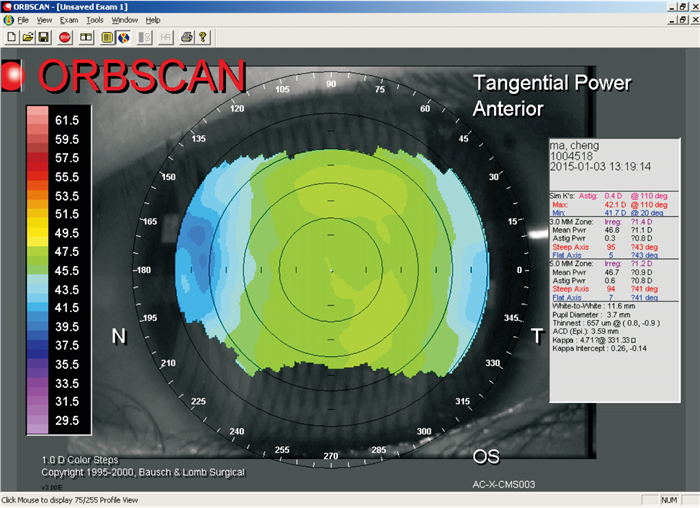The image size is (700, 508).
Task: Click the yellow 49.5 color band on scale
Action: [38, 233]
